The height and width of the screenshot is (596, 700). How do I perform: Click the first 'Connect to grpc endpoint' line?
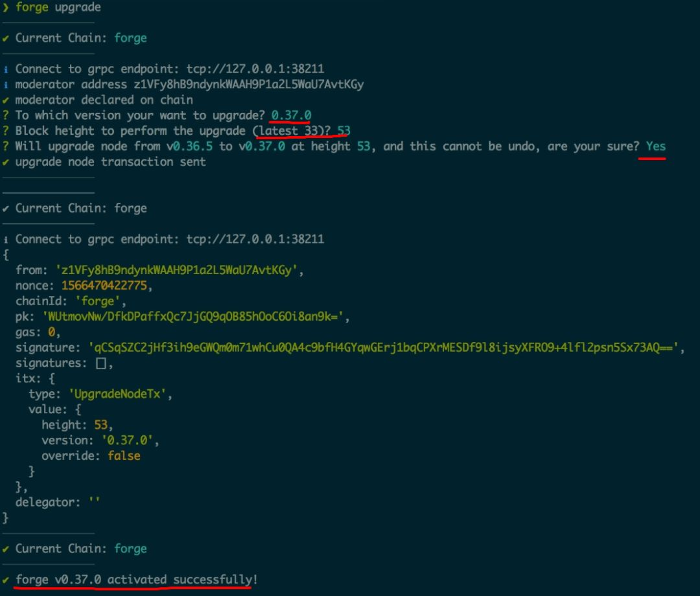[170, 69]
